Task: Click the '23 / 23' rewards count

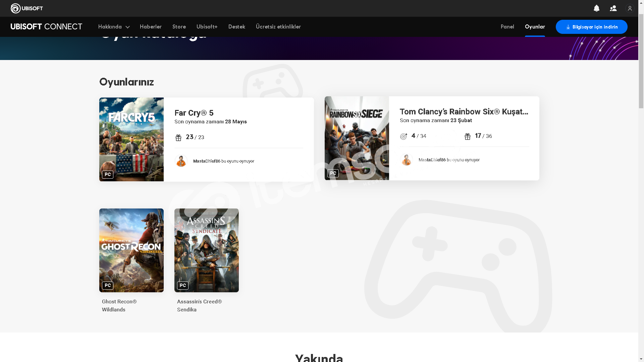Action: click(195, 137)
